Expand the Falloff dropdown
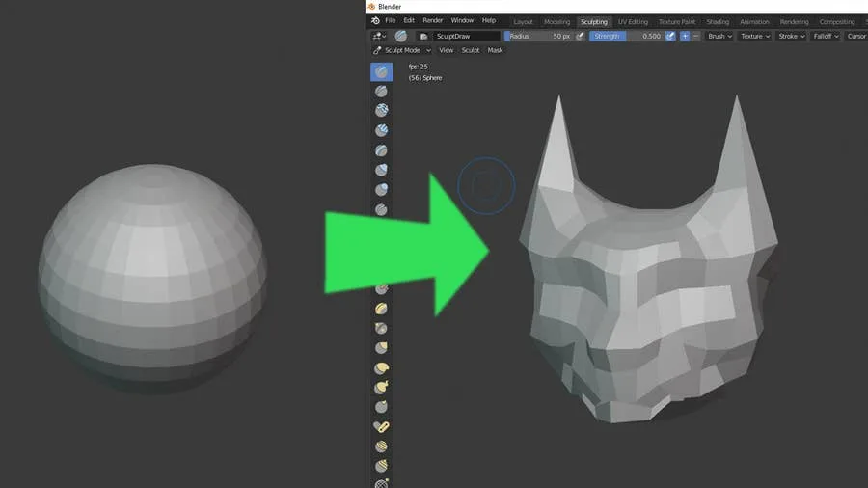The height and width of the screenshot is (488, 868). (826, 36)
